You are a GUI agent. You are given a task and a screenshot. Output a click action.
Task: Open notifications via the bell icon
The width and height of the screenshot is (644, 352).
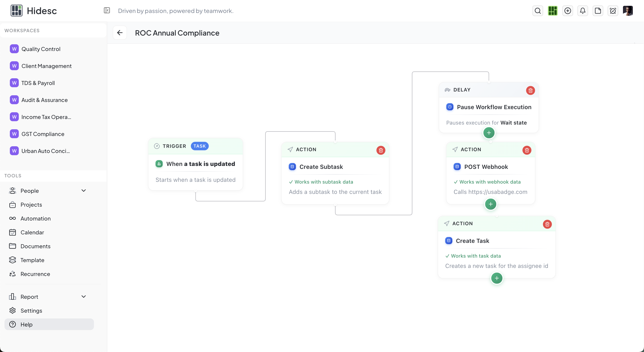(x=583, y=11)
